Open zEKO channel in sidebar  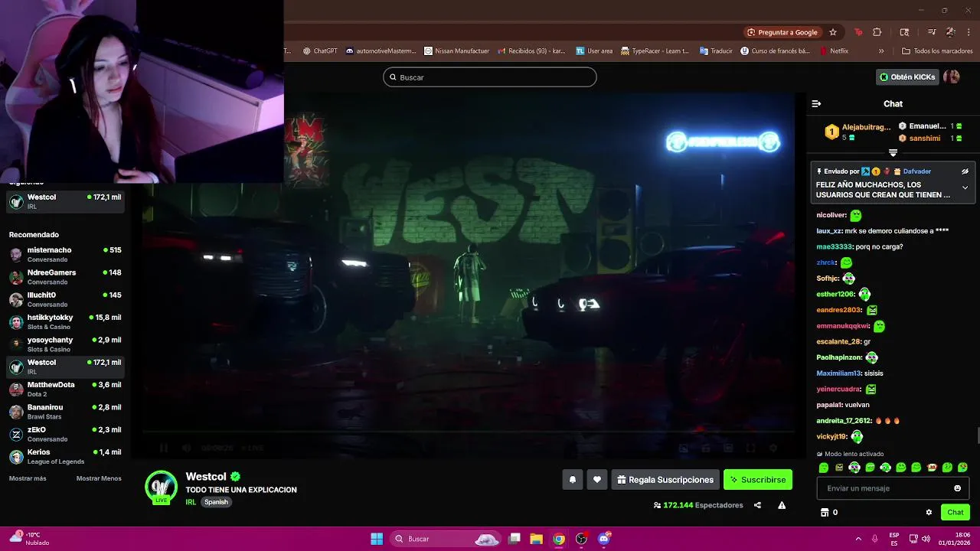pyautogui.click(x=65, y=434)
